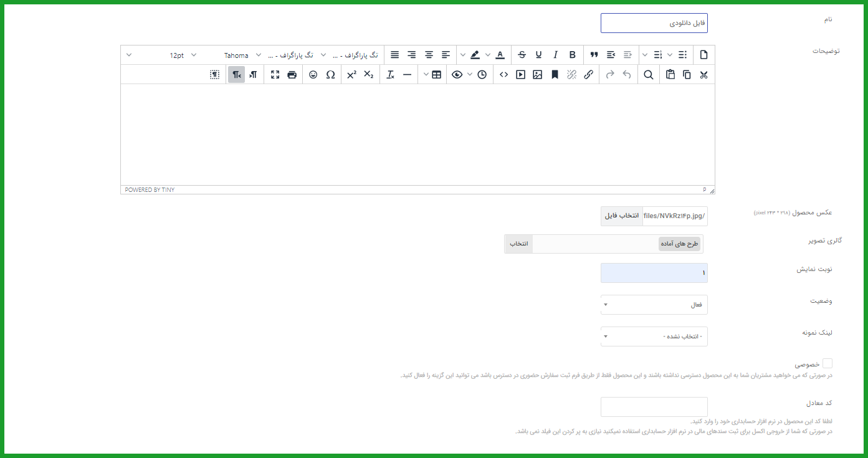Image resolution: width=868 pixels, height=458 pixels.
Task: Enable the خصوصی checkbox
Action: [827, 363]
